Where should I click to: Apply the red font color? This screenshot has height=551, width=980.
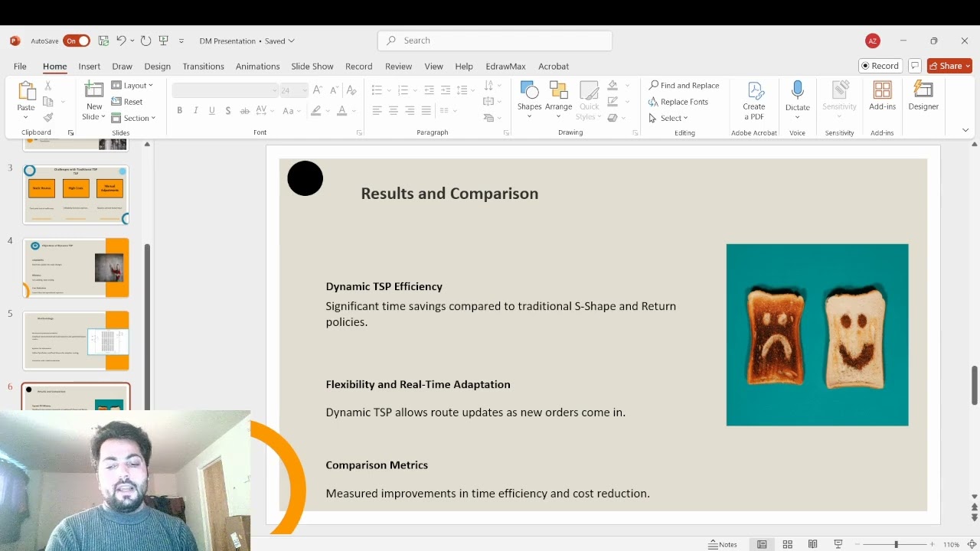[x=341, y=111]
